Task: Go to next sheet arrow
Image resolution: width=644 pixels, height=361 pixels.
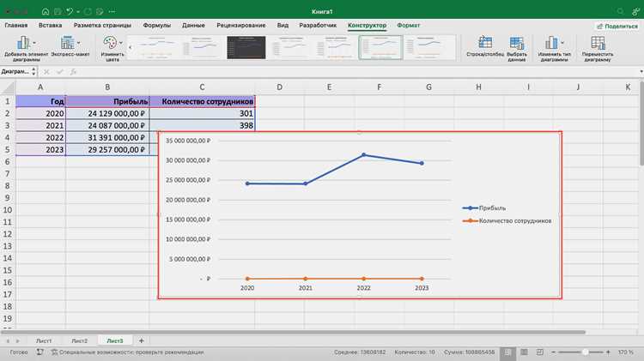Action: pyautogui.click(x=18, y=341)
